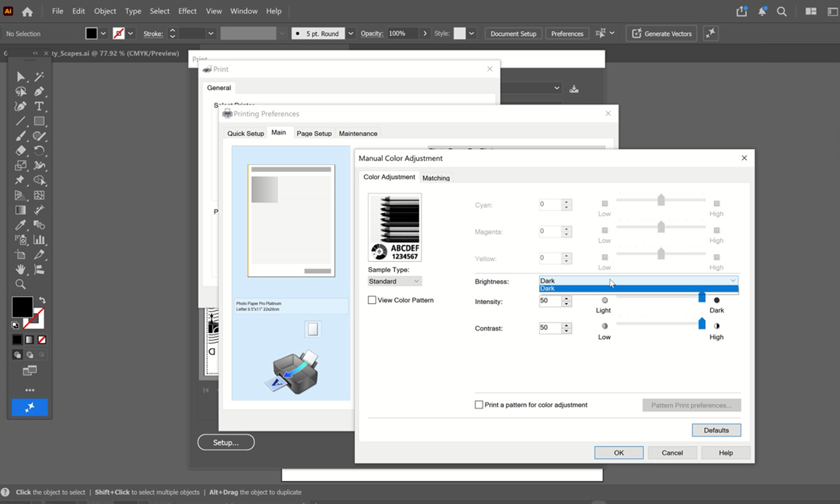The width and height of the screenshot is (840, 504).
Task: Open Edit Toolbar three dots
Action: click(30, 390)
